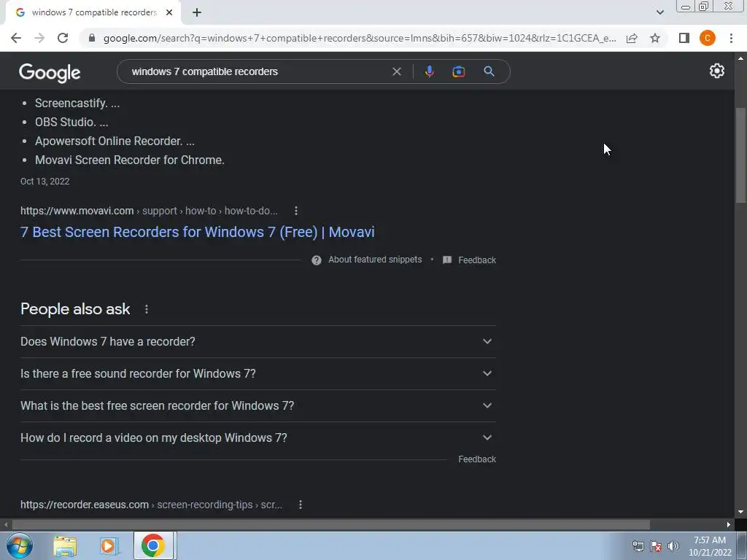The width and height of the screenshot is (747, 560).
Task: Open 7 Best Screen Recorders Movavi link
Action: point(197,232)
